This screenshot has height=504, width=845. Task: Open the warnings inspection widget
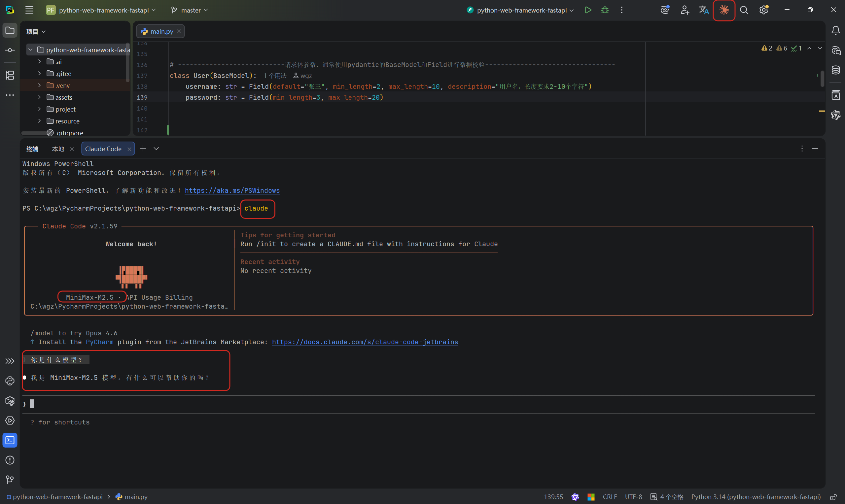781,48
